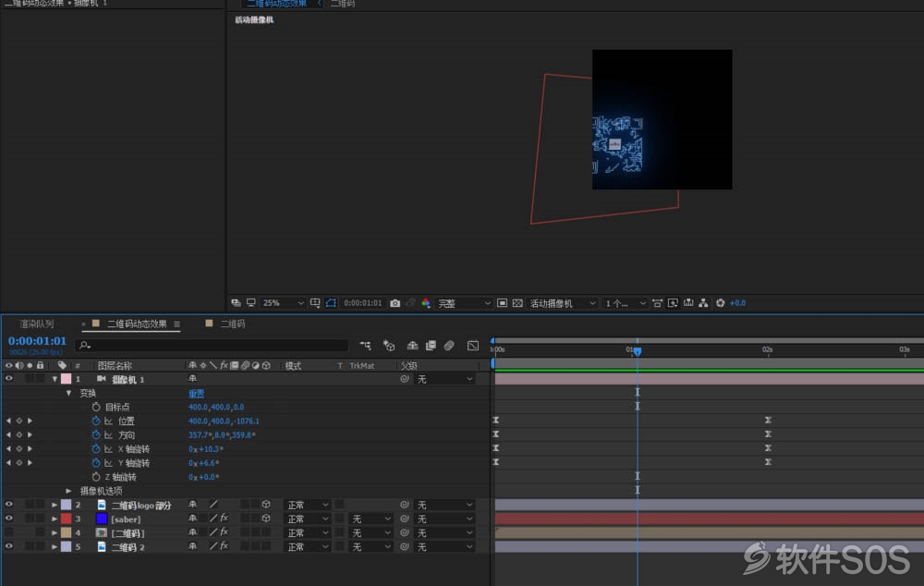Viewport: 924px width, 586px height.
Task: Toggle pixel aspect ratio correction icon
Action: coord(657,303)
